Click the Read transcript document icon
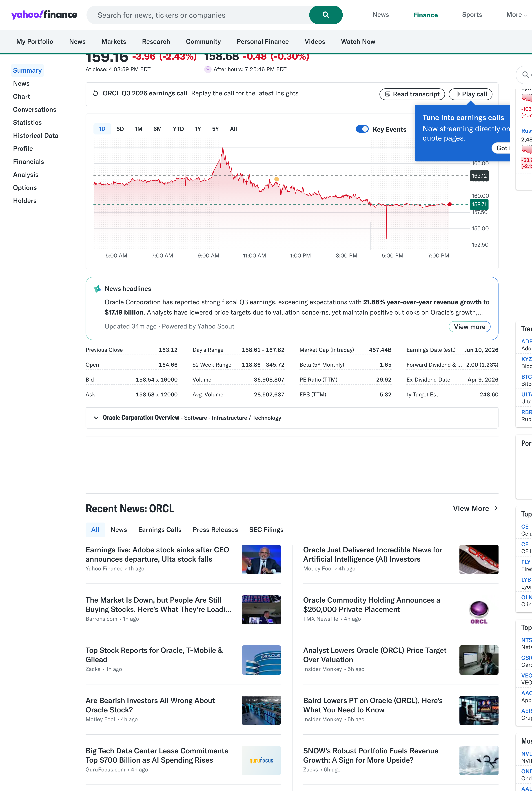 pos(388,94)
